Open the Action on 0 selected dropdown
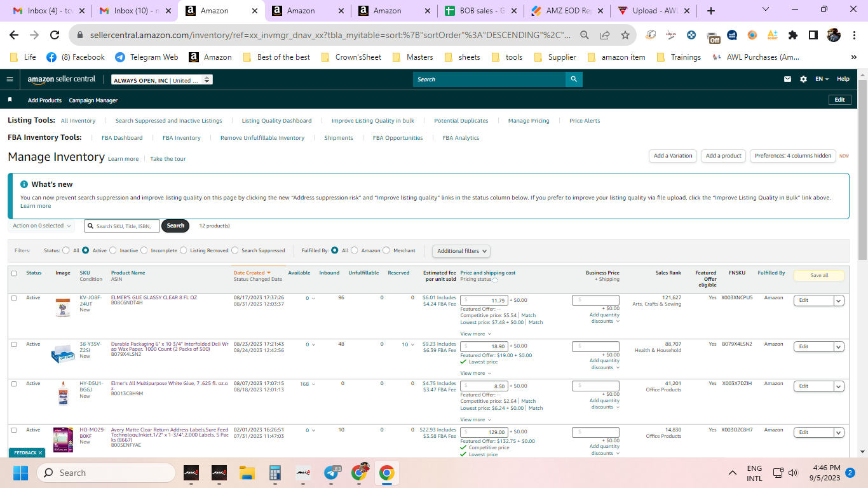Image resolution: width=868 pixels, height=488 pixels. coord(42,226)
